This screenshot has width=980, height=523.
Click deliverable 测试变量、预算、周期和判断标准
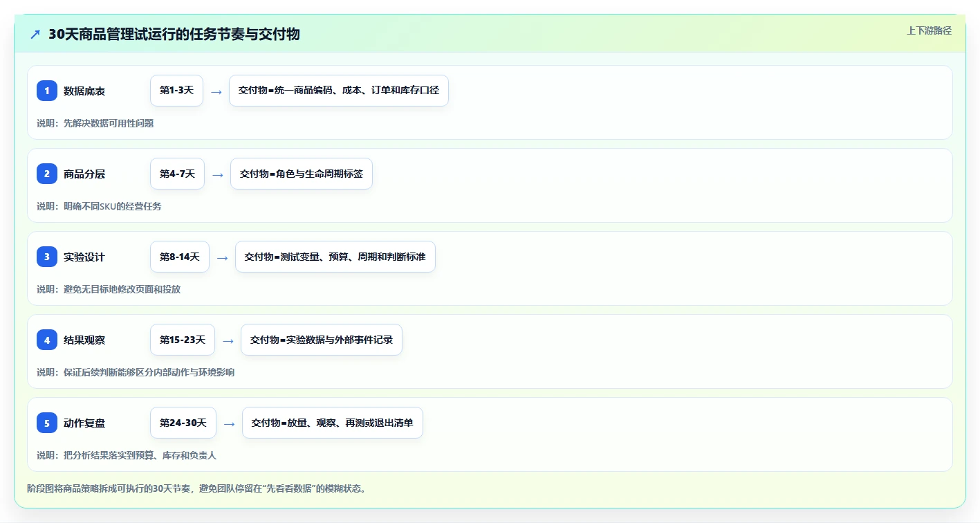(x=335, y=257)
